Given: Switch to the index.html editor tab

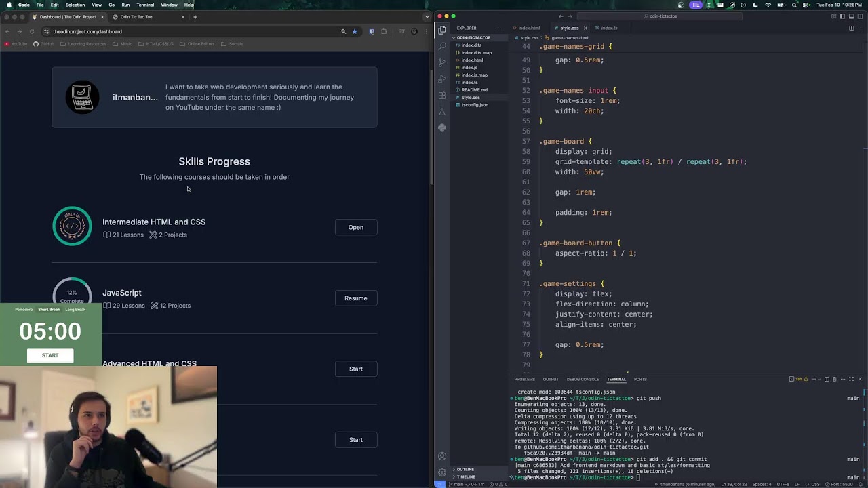Looking at the screenshot, I should click(529, 28).
